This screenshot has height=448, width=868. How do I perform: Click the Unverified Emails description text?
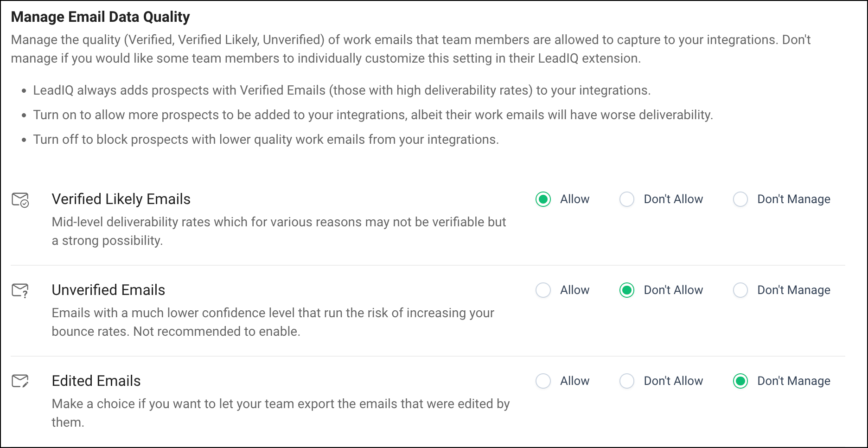pyautogui.click(x=273, y=322)
